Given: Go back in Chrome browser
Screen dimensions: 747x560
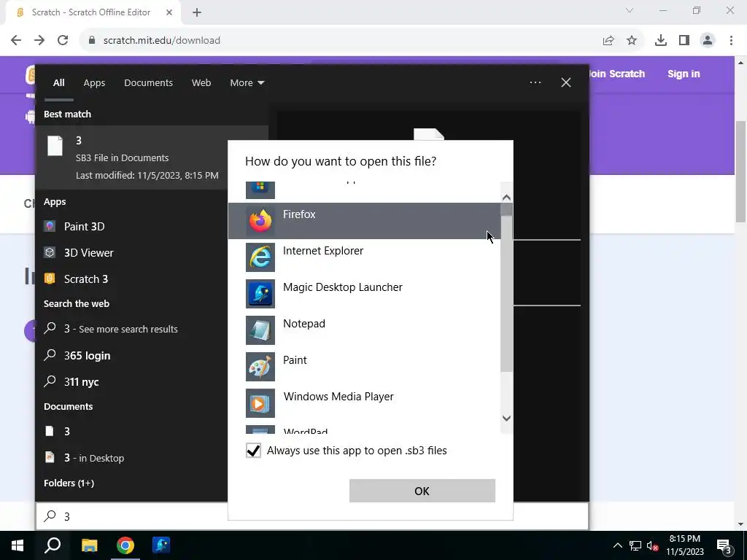Looking at the screenshot, I should coord(16,41).
